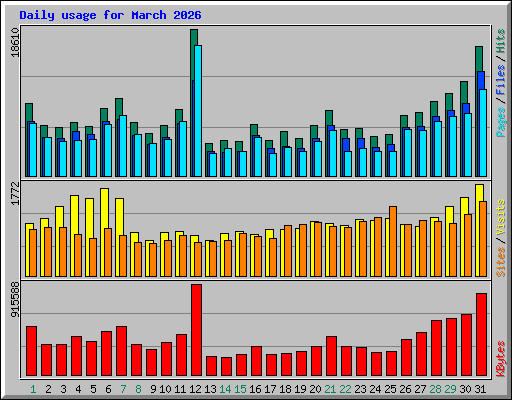
Task: Select the day 31 label on x-axis
Action: click(480, 389)
